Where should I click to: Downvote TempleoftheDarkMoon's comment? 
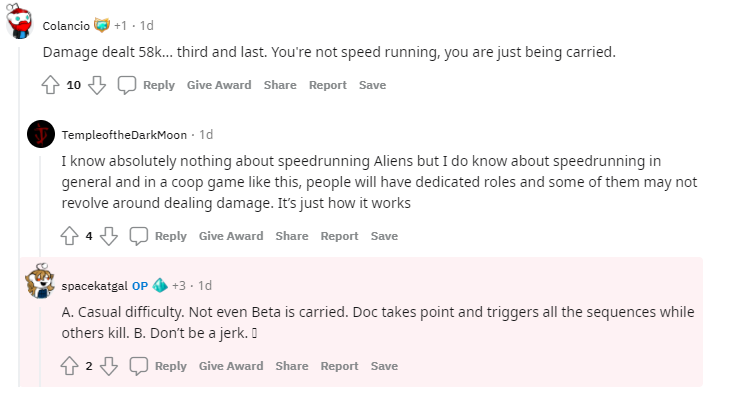pos(109,236)
